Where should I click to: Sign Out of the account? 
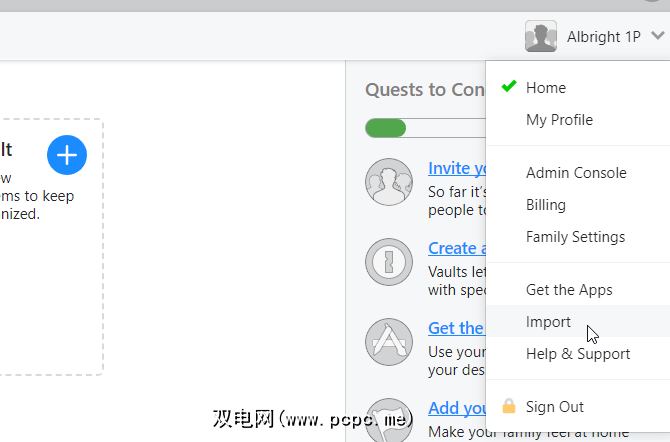tap(555, 407)
